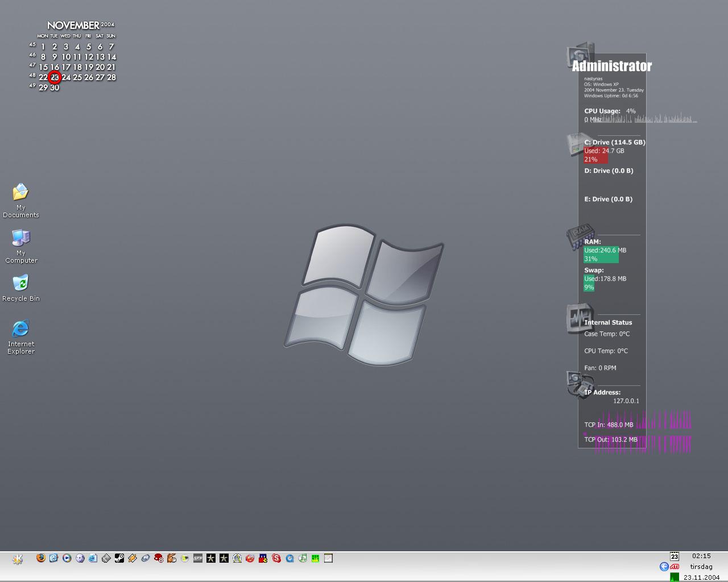
Task: Open the My Documents desktop icon
Action: click(20, 200)
